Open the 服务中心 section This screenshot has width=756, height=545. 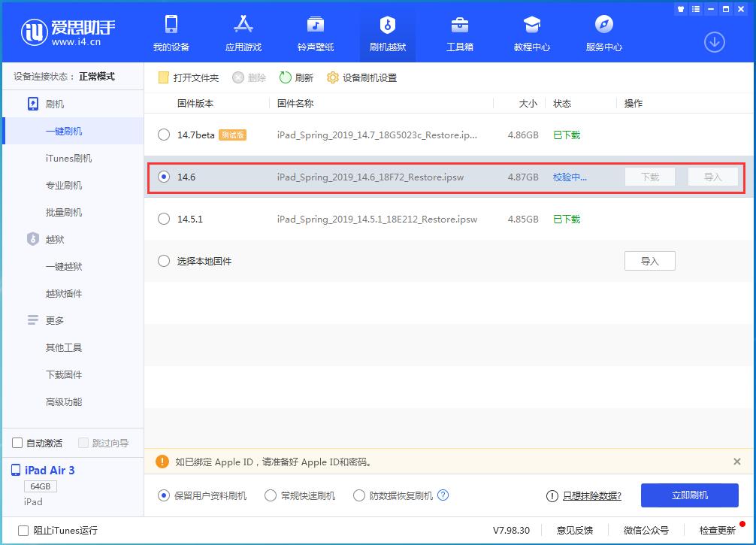coord(603,34)
